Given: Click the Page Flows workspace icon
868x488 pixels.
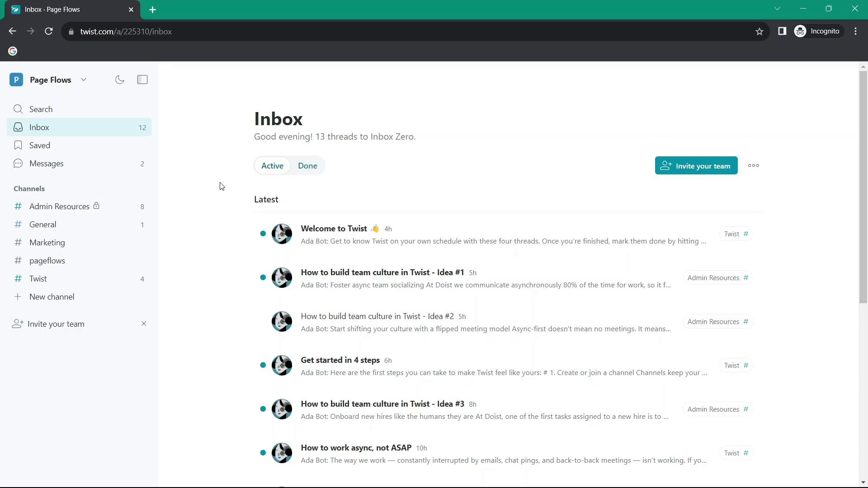Looking at the screenshot, I should [16, 79].
